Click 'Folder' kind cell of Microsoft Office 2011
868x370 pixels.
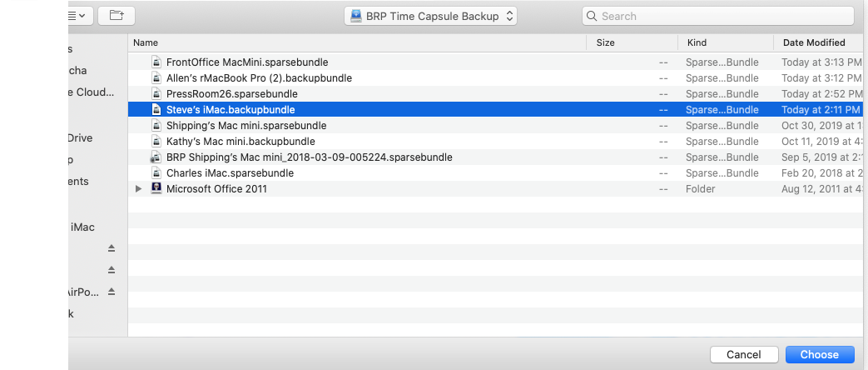pyautogui.click(x=700, y=188)
